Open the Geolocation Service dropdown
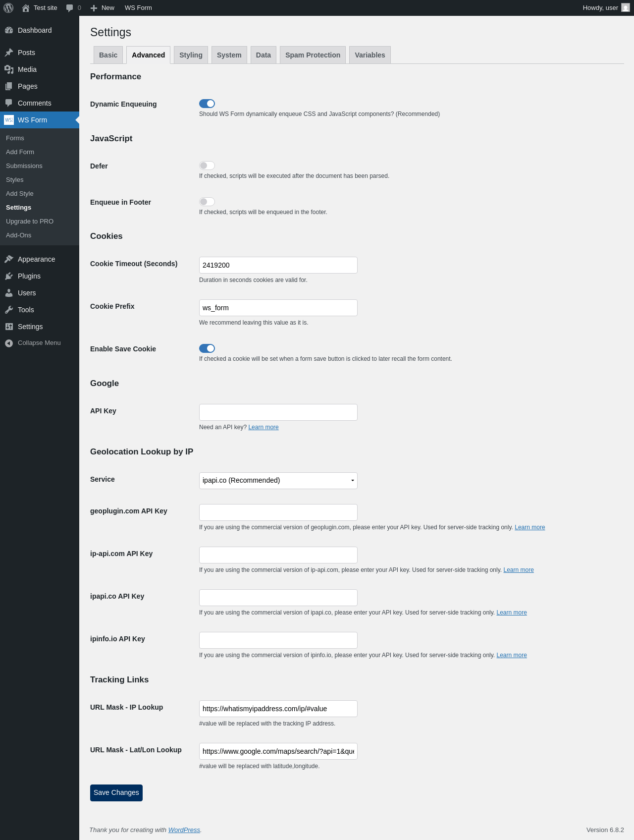Screen dimensions: 634x840 [x=278, y=481]
